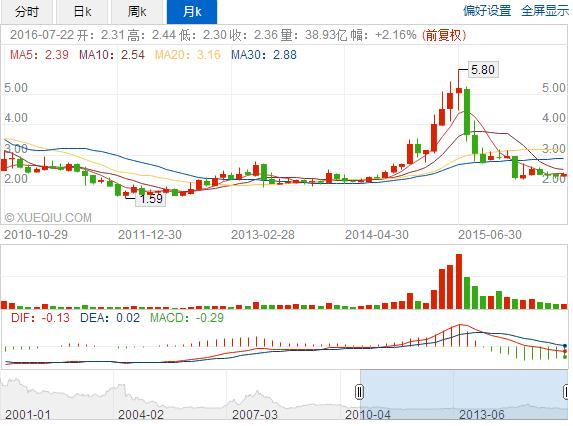Click the 1.59 lowest price label
This screenshot has width=573, height=426.
(x=151, y=199)
